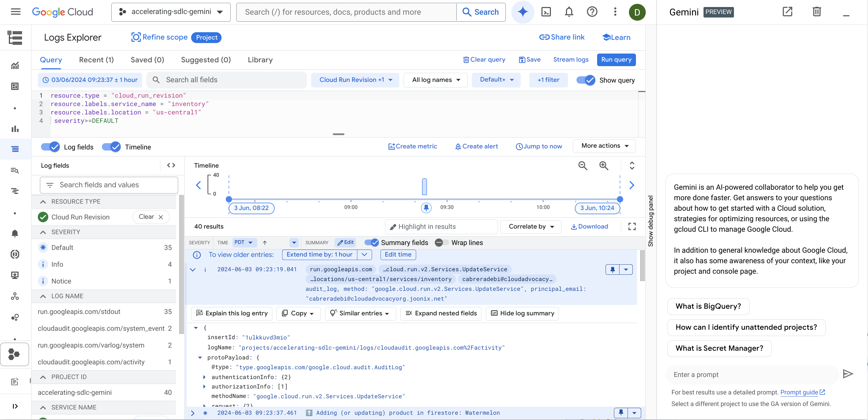Select the Query tab
The width and height of the screenshot is (868, 420).
[51, 60]
